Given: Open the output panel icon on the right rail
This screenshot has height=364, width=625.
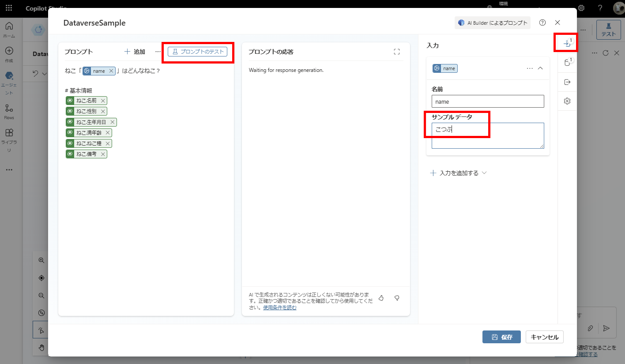Looking at the screenshot, I should (x=566, y=81).
